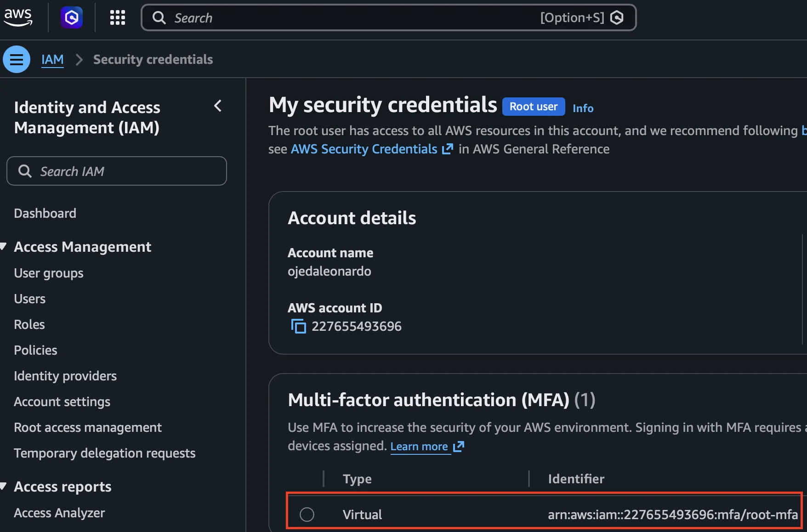This screenshot has height=532, width=807.
Task: Click the Root user badge
Action: click(533, 106)
